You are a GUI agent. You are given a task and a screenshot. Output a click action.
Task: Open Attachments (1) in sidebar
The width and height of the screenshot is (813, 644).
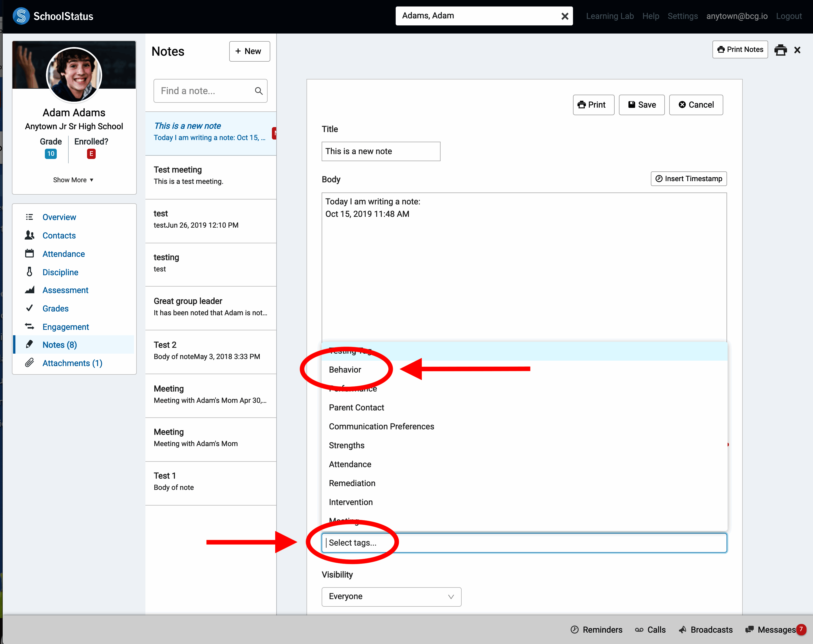tap(72, 363)
